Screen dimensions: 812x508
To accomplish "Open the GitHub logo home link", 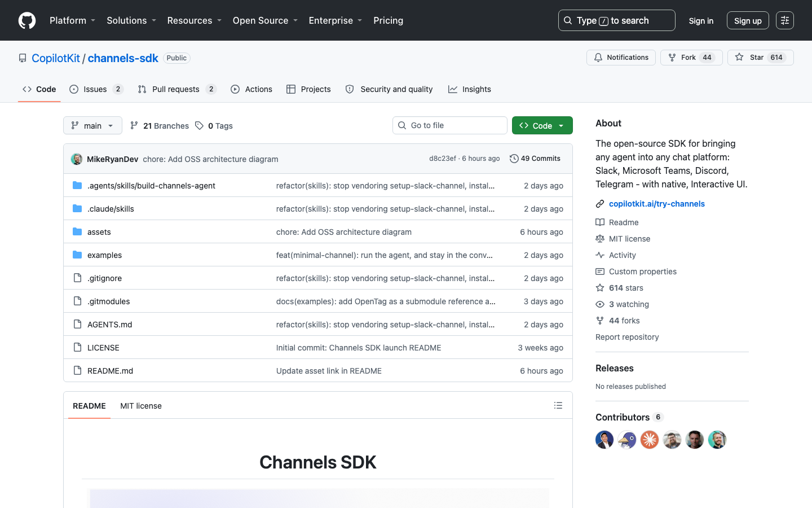I will 27,20.
